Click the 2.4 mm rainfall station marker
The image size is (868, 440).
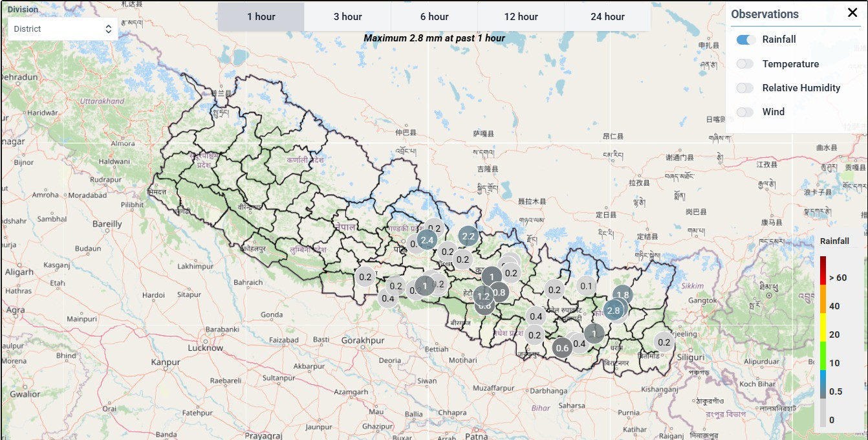[426, 240]
